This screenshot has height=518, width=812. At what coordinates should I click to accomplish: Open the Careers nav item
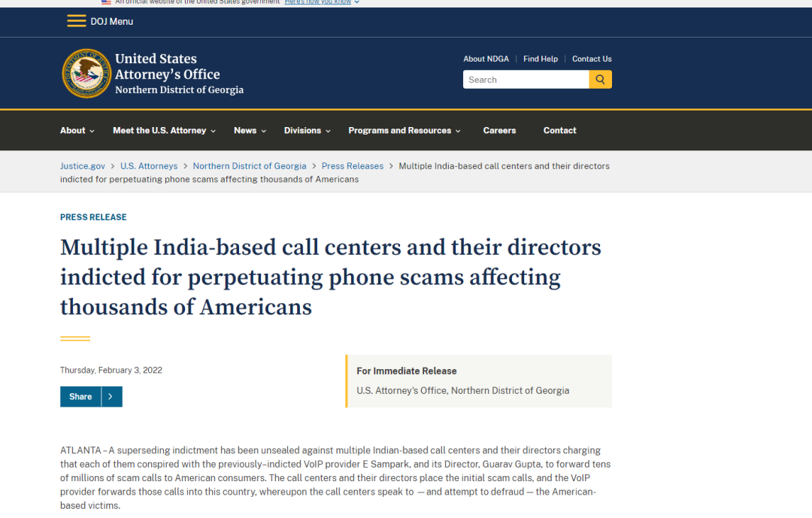pyautogui.click(x=499, y=131)
